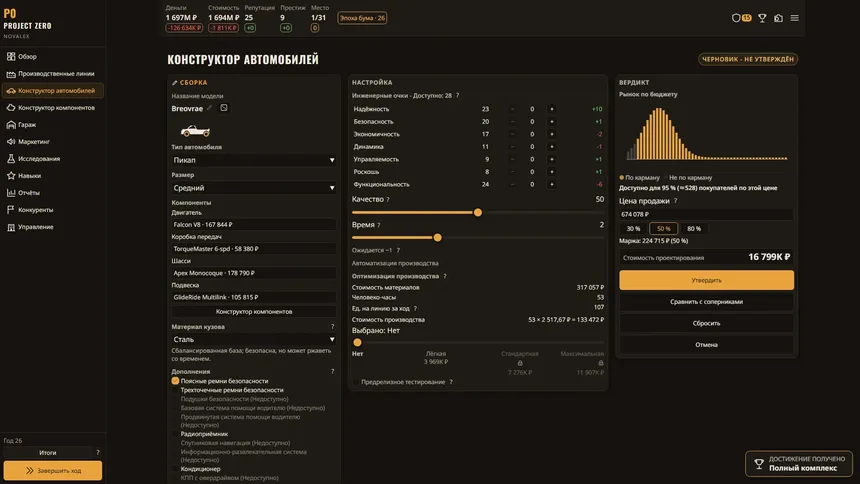860x484 pixels.
Task: Open Тип автомобиля dropdown (Пикап)
Action: pos(253,160)
